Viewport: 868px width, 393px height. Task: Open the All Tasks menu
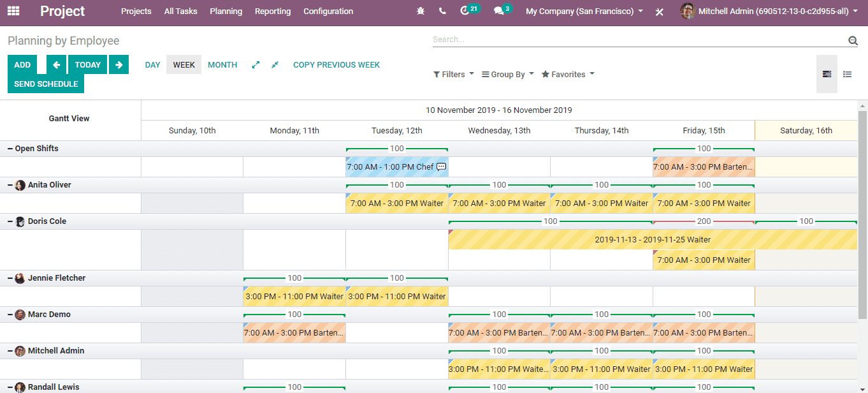pyautogui.click(x=180, y=11)
